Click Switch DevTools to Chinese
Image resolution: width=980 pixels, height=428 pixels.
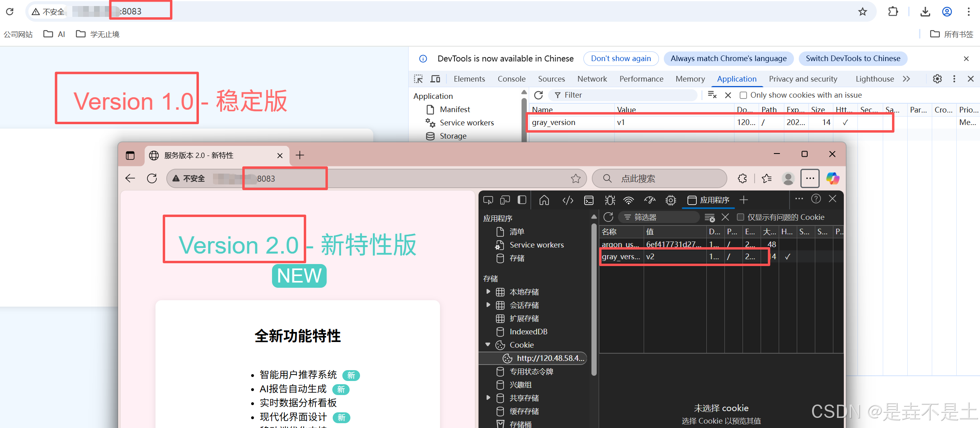click(x=853, y=59)
